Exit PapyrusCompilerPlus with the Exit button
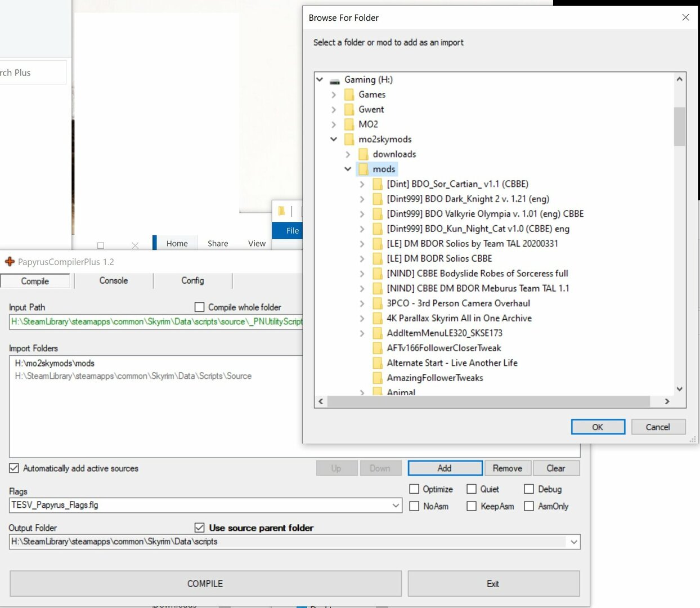This screenshot has height=608, width=700. pyautogui.click(x=493, y=584)
